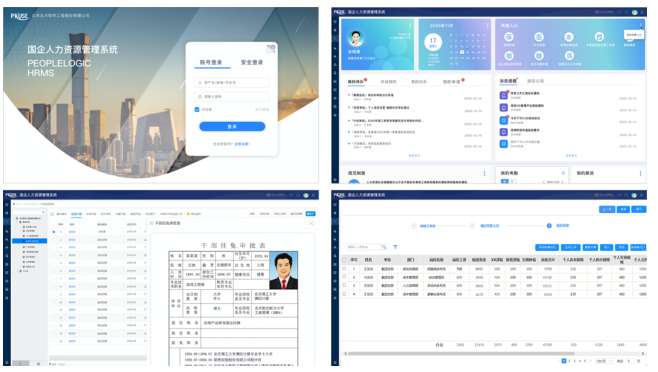Screen dimensions: 658x372
Task: Click the magnifier search icon beside the salary search box
Action: pyautogui.click(x=384, y=247)
